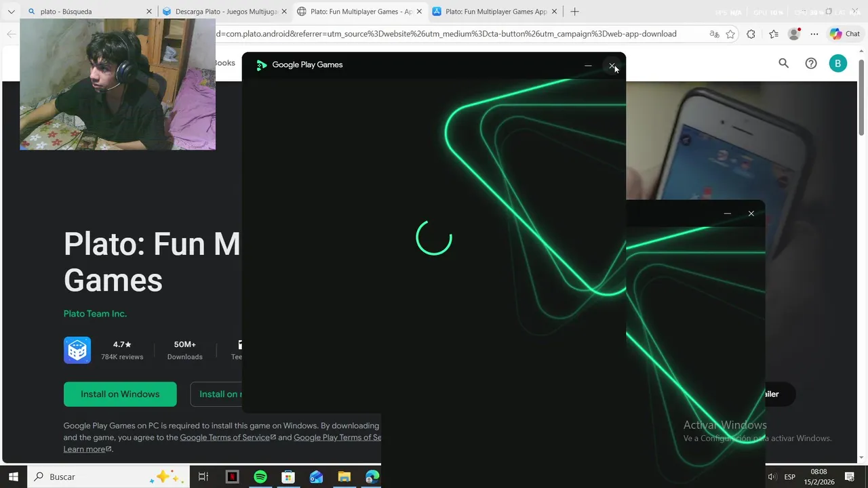
Task: Close the 'plato - Búsqueda' tab
Action: [149, 12]
